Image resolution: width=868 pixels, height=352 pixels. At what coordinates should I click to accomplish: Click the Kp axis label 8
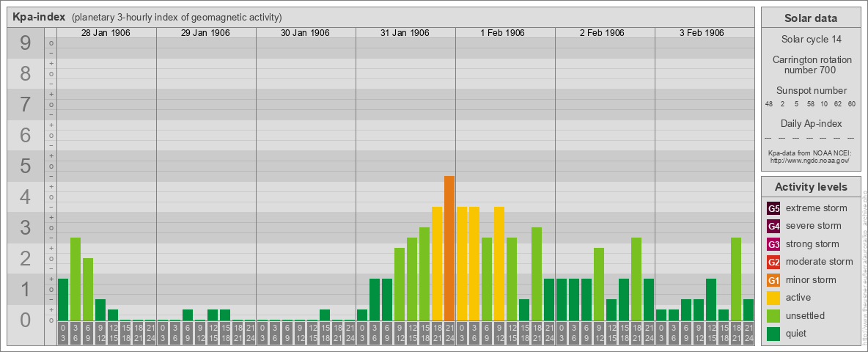click(25, 73)
